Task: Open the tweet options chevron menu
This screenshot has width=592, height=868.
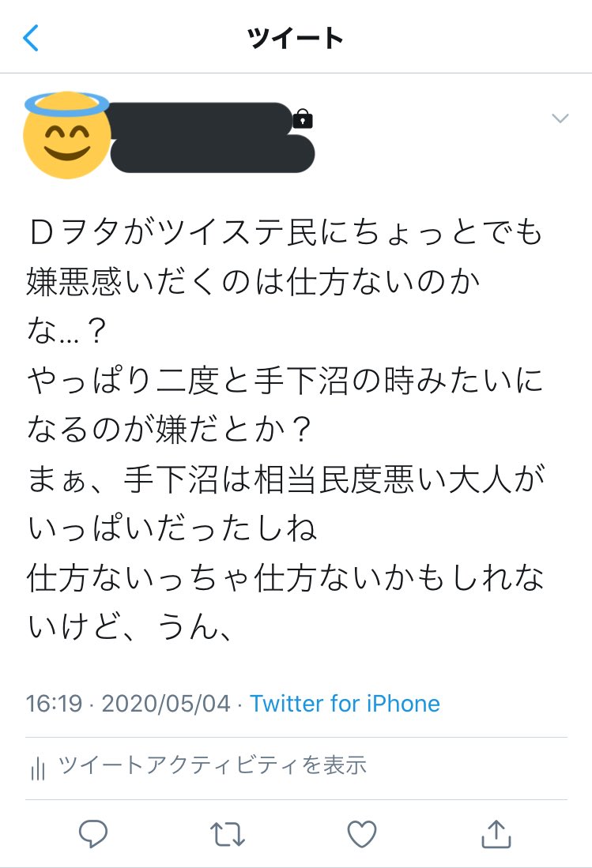Action: (560, 118)
